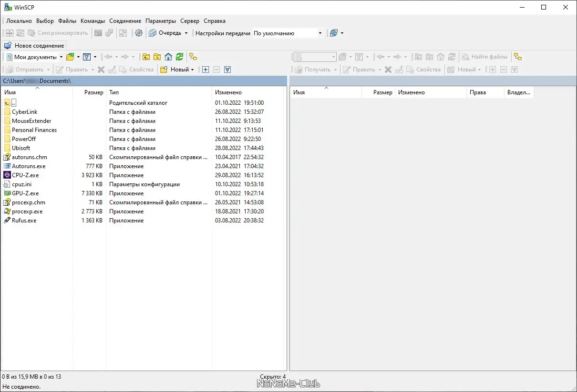Switch to the Новое соединение tab
Image resolution: width=577 pixels, height=392 pixels.
click(x=34, y=46)
